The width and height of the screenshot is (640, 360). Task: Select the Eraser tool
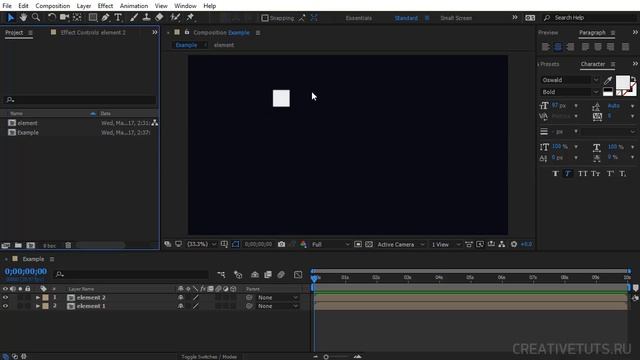159,18
